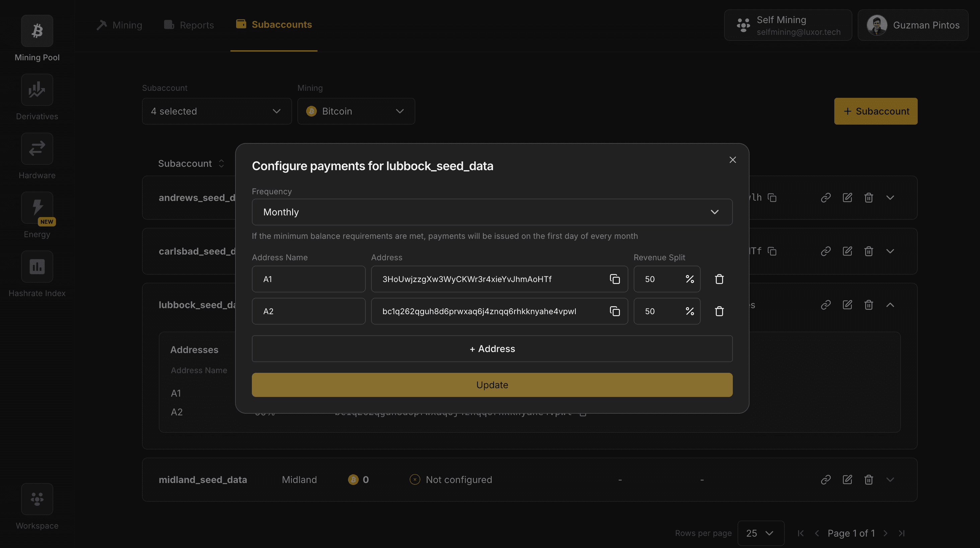Screen dimensions: 980x548
Task: Copy the midland_seed_data share link
Action: click(x=825, y=480)
